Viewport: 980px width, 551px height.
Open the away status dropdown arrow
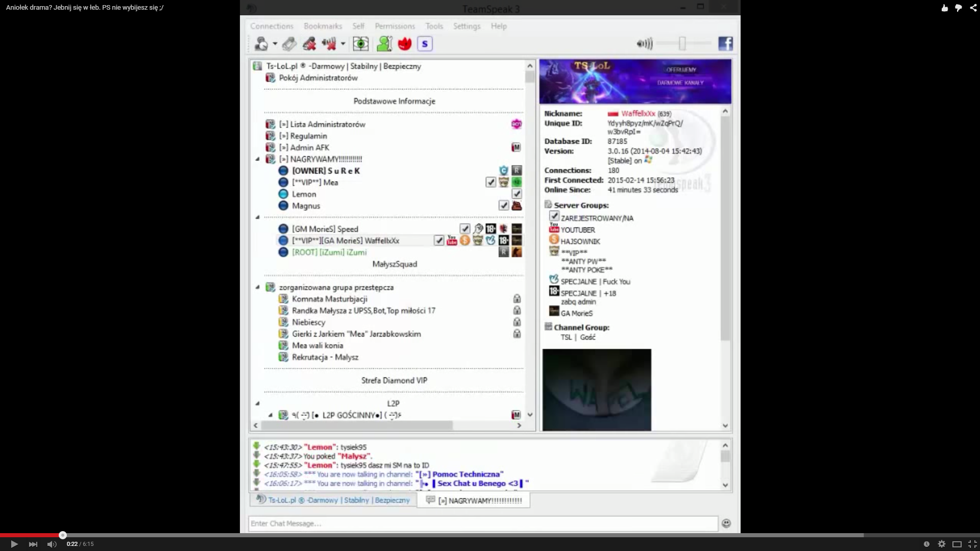pyautogui.click(x=275, y=44)
